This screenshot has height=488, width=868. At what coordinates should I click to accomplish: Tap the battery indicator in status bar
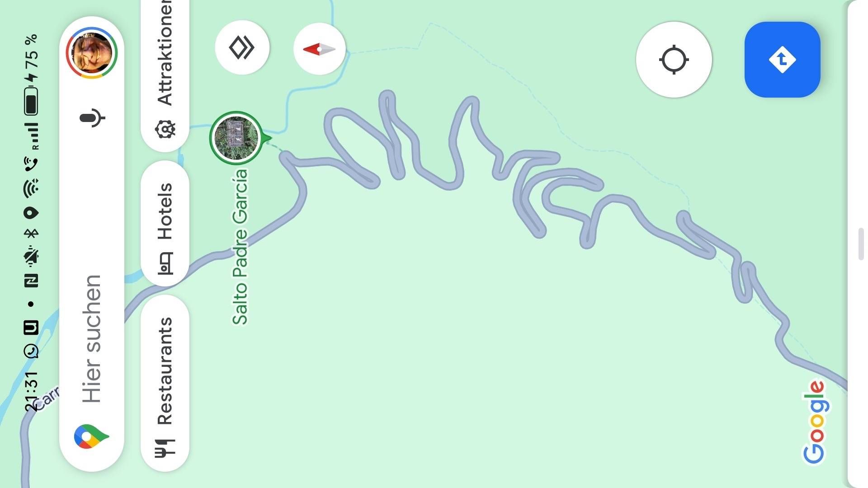coord(31,102)
